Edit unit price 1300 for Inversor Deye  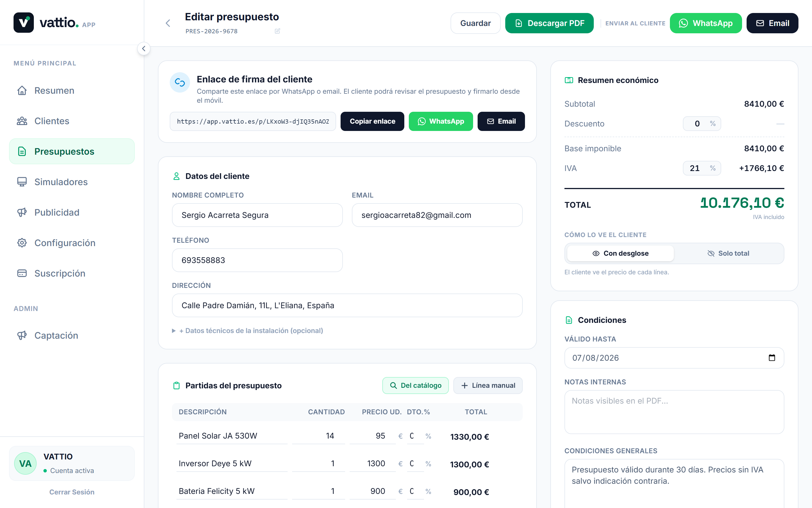372,463
